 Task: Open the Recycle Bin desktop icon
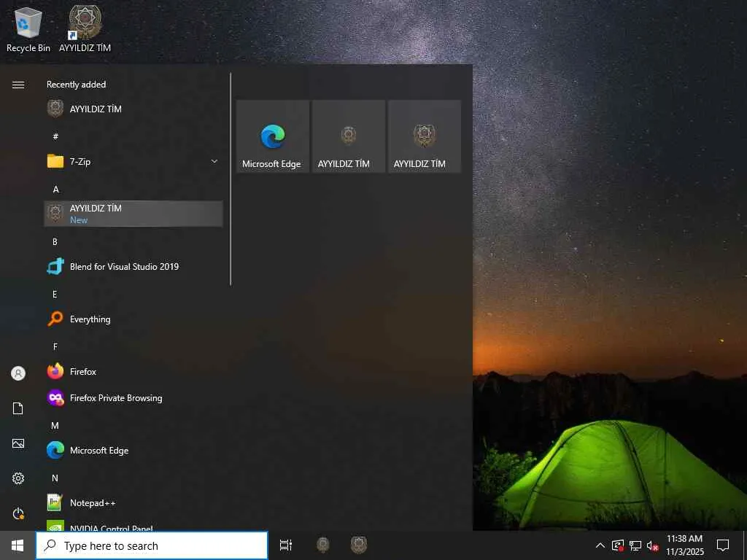[28, 29]
